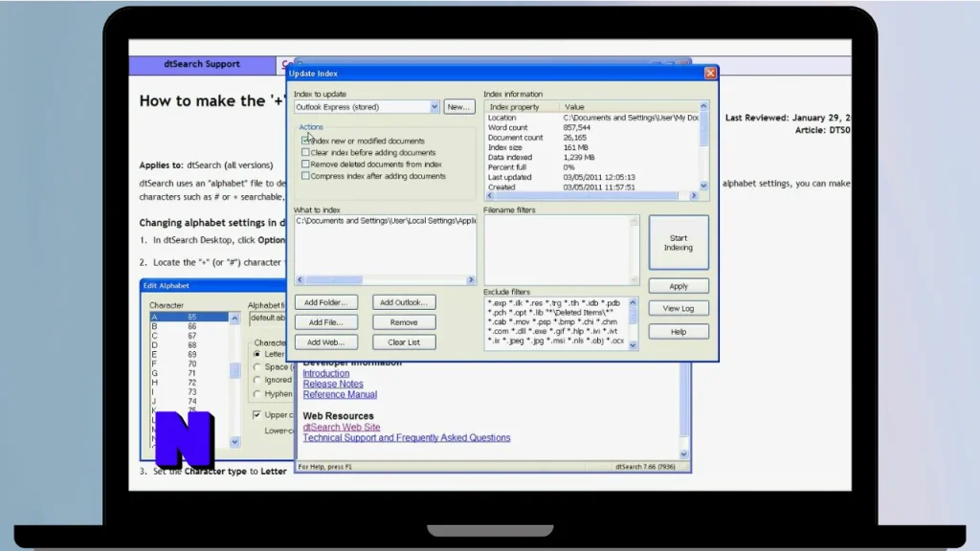Screen dimensions: 980x551
Task: Click the Remove button
Action: [404, 322]
